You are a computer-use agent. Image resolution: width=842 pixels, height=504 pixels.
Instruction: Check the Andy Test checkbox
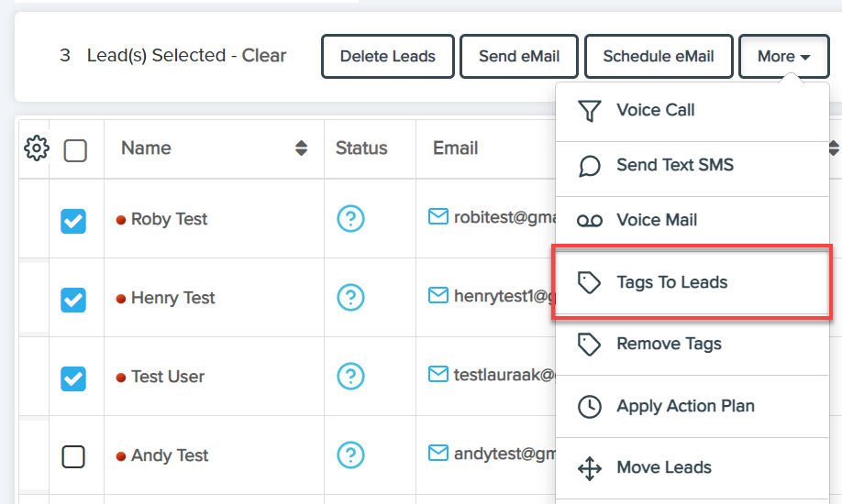(73, 456)
